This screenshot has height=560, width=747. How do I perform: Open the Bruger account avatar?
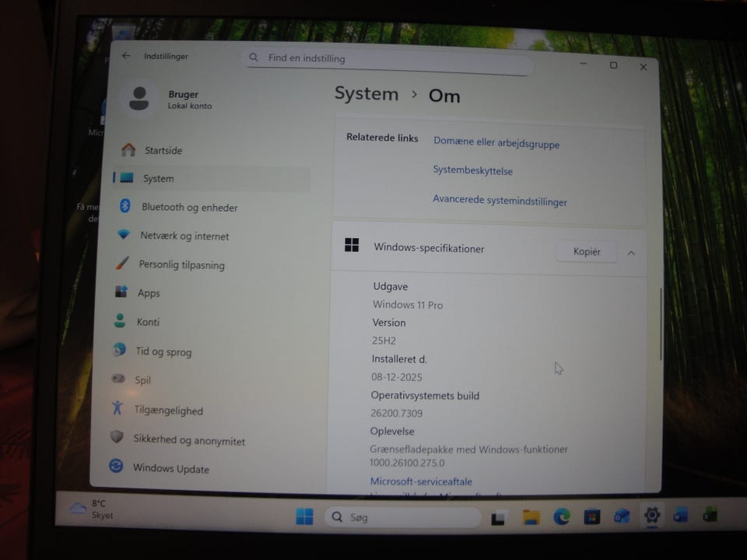[x=139, y=99]
